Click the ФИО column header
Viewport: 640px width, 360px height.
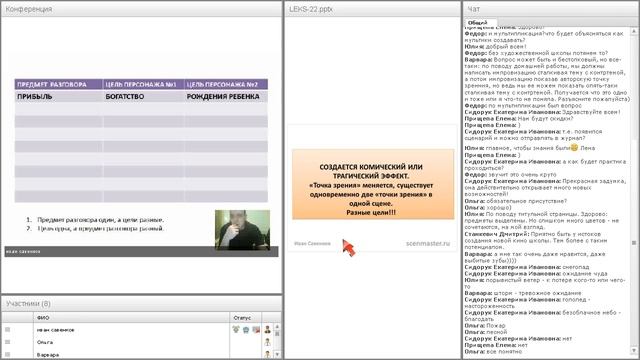131,318
